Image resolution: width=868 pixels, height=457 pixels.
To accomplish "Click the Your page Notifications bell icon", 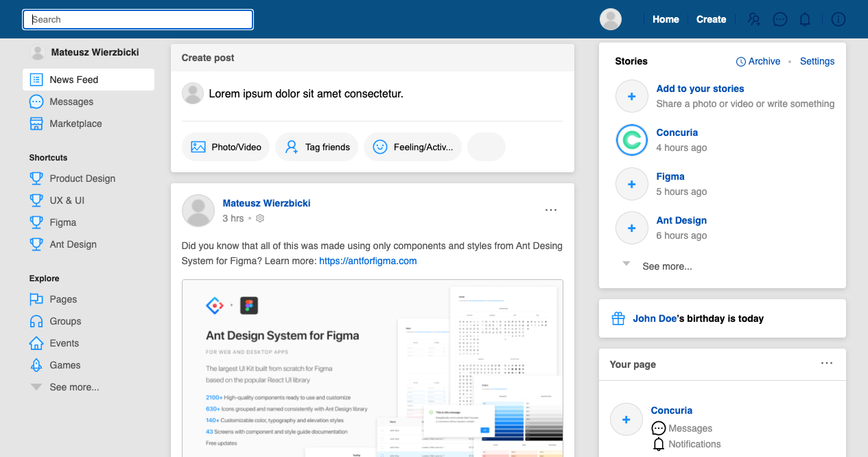I will tap(659, 445).
